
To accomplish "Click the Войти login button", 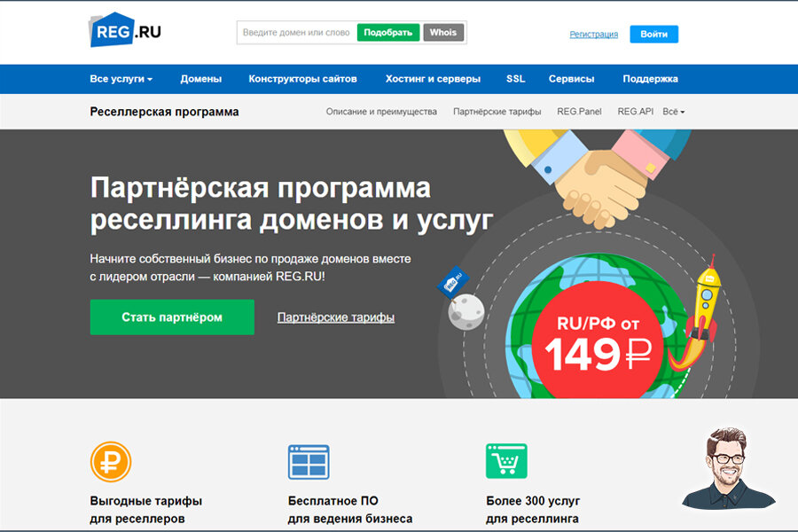I will coord(654,34).
